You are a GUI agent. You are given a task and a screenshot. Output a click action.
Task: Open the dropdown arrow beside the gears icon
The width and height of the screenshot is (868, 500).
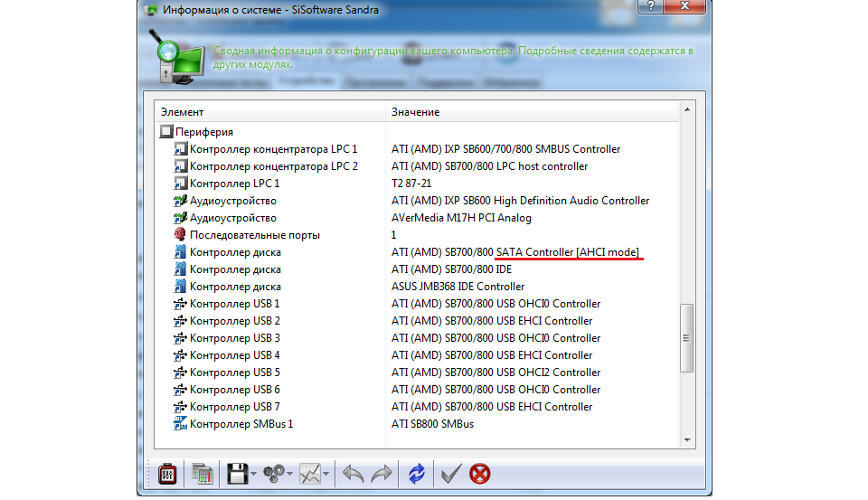tap(290, 474)
